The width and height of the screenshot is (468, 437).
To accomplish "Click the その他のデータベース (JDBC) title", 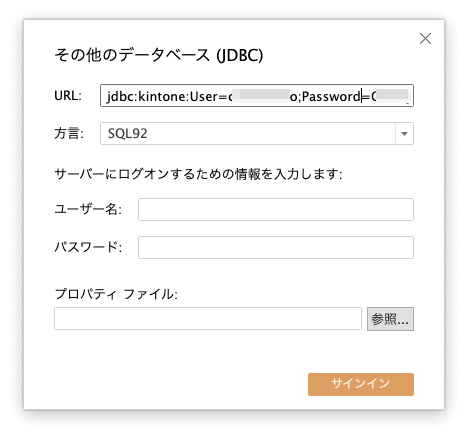I will [159, 55].
